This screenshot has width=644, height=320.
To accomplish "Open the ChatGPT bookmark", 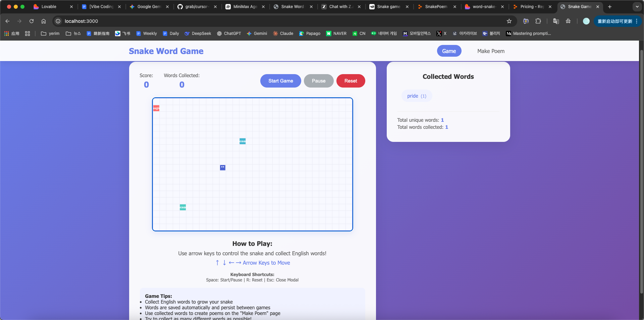I will click(229, 34).
